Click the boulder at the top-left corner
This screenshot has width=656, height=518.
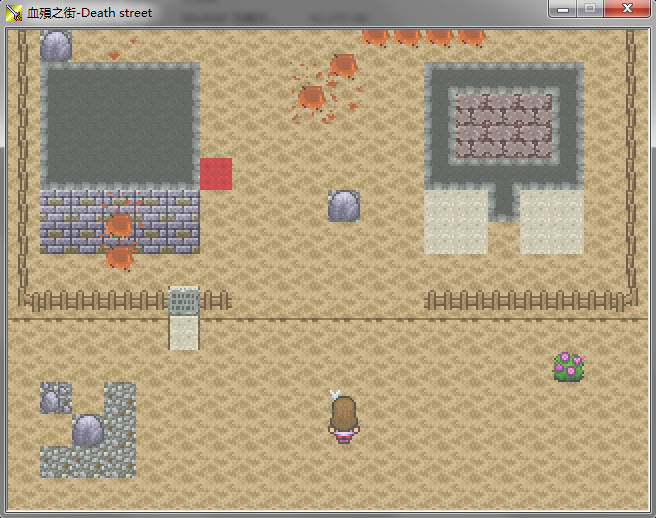coord(56,46)
